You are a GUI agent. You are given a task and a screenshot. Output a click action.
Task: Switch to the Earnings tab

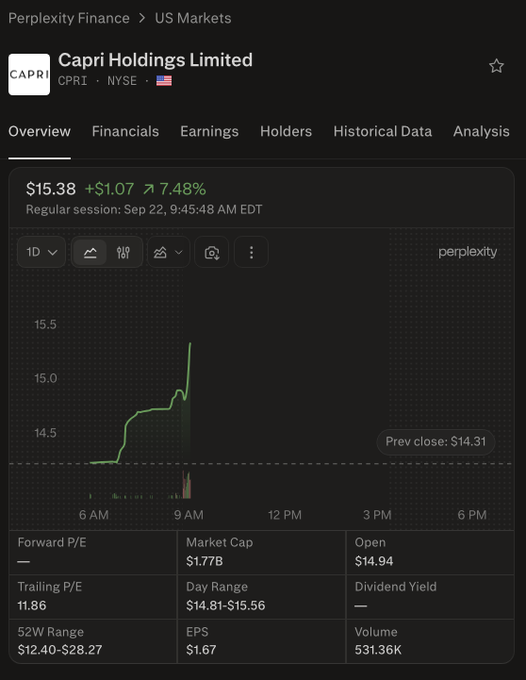pos(209,131)
